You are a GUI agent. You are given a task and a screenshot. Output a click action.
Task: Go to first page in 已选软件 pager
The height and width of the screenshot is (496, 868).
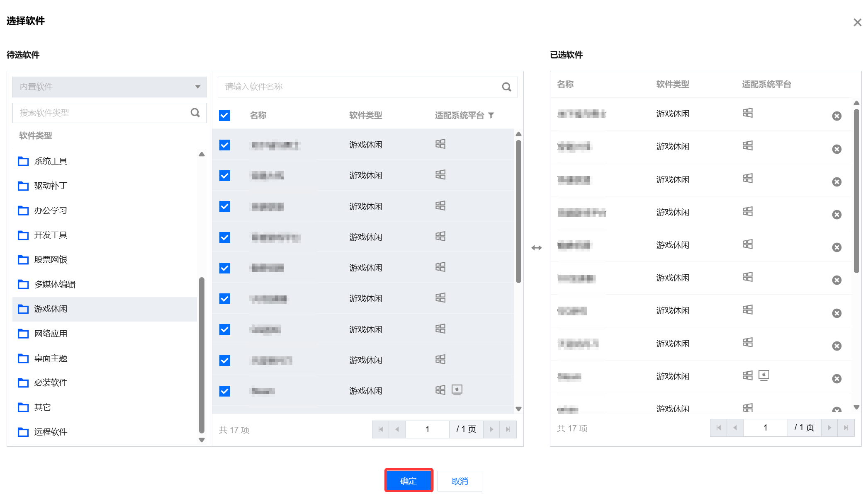[718, 428]
